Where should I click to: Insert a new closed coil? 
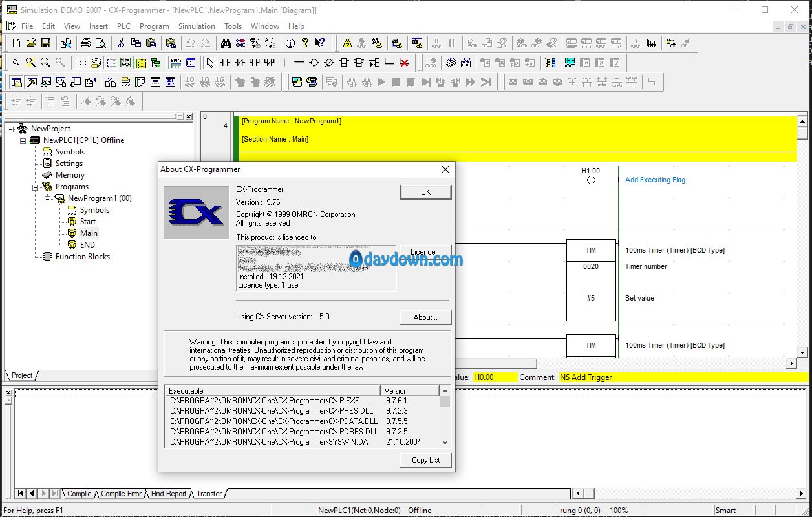pyautogui.click(x=329, y=63)
